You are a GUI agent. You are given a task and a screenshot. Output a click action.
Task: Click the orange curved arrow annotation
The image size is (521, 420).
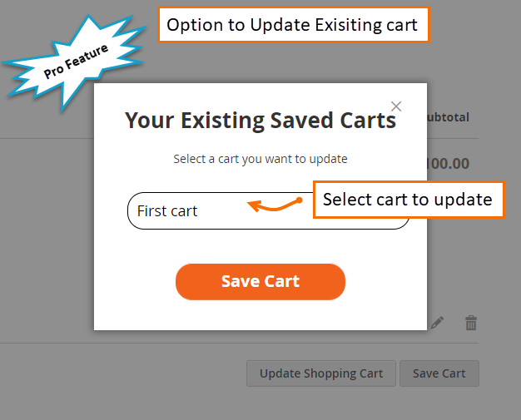coord(275,205)
